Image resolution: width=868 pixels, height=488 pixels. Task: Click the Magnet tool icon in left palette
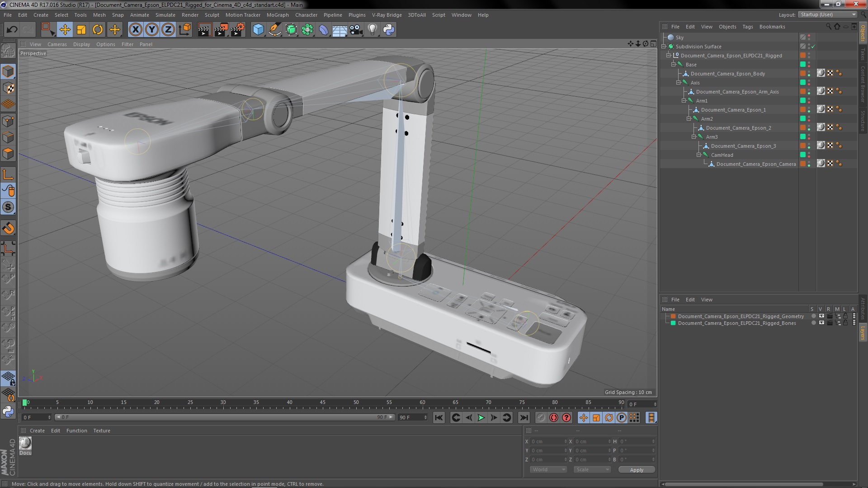point(8,228)
